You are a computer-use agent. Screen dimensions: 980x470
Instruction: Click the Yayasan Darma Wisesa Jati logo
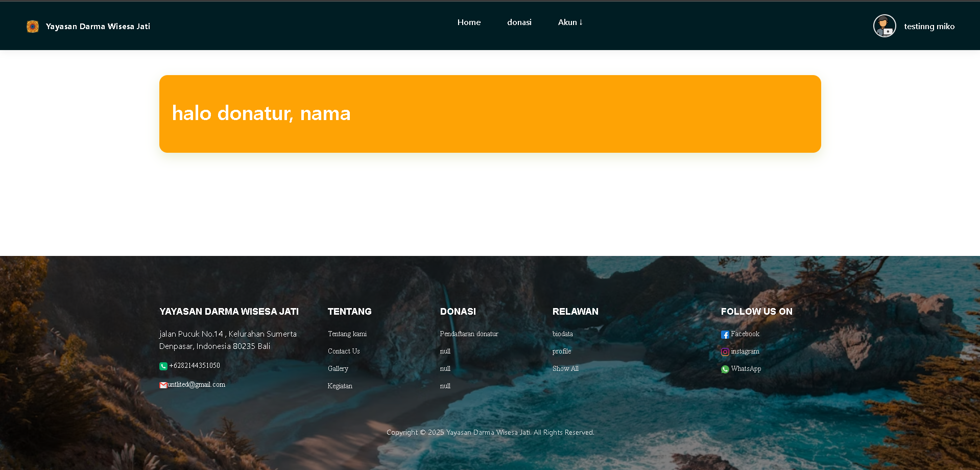coord(32,26)
